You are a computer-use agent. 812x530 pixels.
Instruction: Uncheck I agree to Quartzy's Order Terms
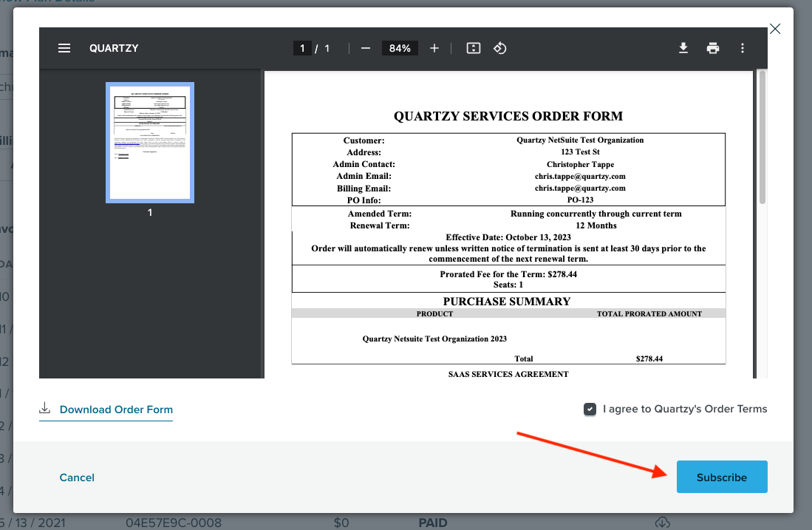590,410
